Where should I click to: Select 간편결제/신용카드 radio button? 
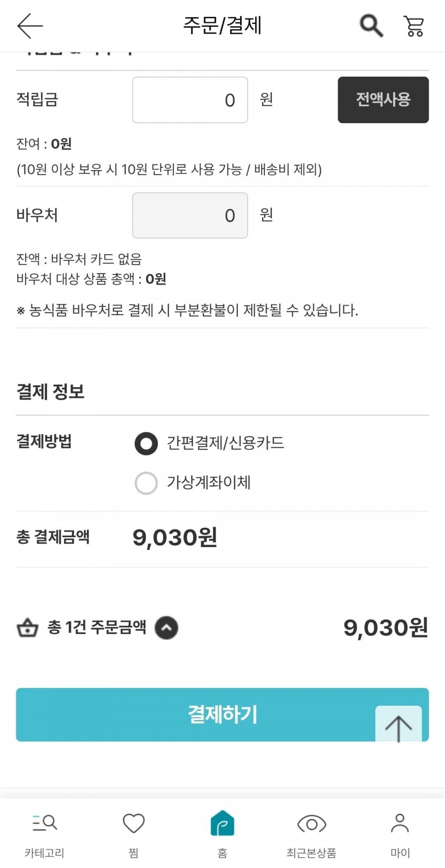(x=146, y=443)
